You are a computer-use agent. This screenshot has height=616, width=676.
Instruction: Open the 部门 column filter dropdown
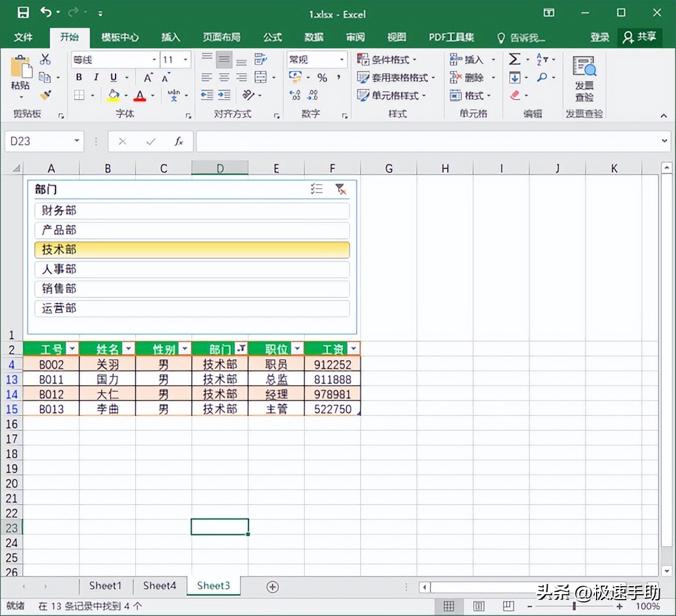(x=241, y=349)
